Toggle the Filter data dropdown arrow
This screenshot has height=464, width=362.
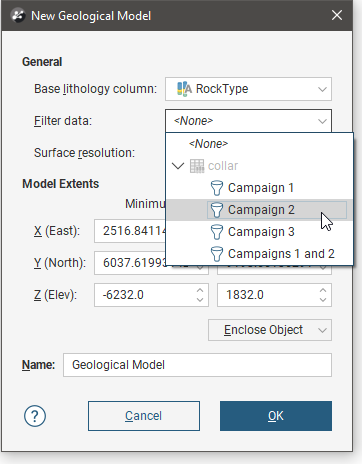(322, 121)
